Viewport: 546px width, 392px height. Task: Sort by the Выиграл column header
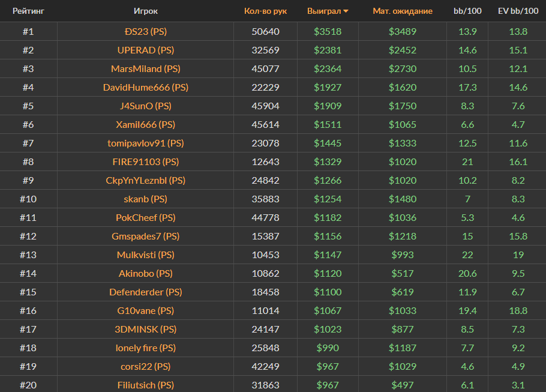[x=323, y=11]
